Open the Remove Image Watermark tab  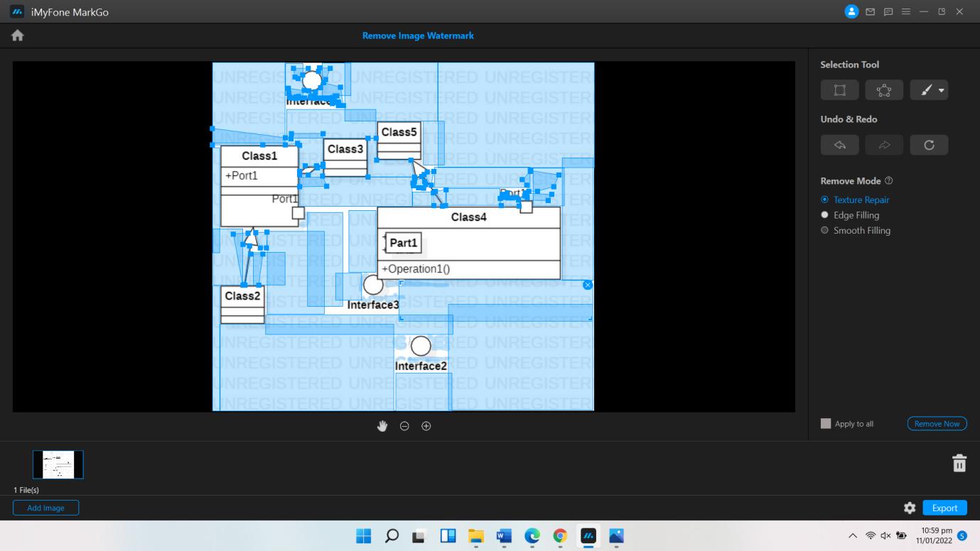coord(418,36)
